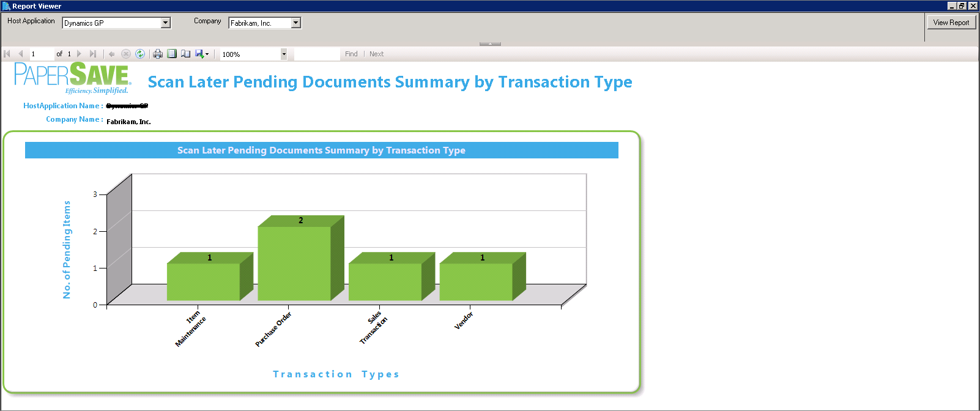Open the export save dropdown
The width and height of the screenshot is (980, 411).
coord(202,54)
